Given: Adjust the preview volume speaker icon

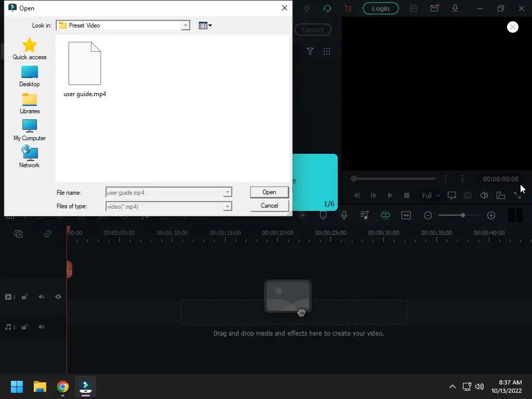Looking at the screenshot, I should [x=484, y=195].
